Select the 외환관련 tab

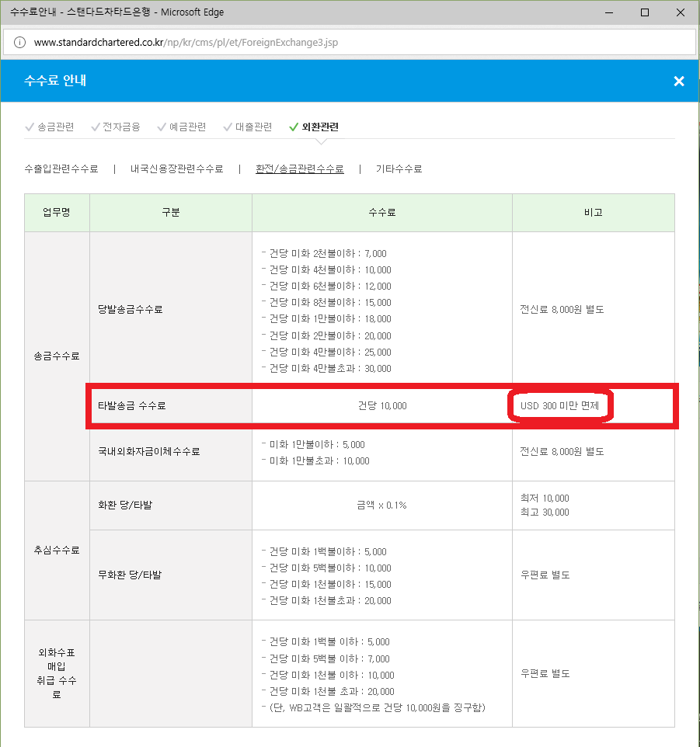314,127
